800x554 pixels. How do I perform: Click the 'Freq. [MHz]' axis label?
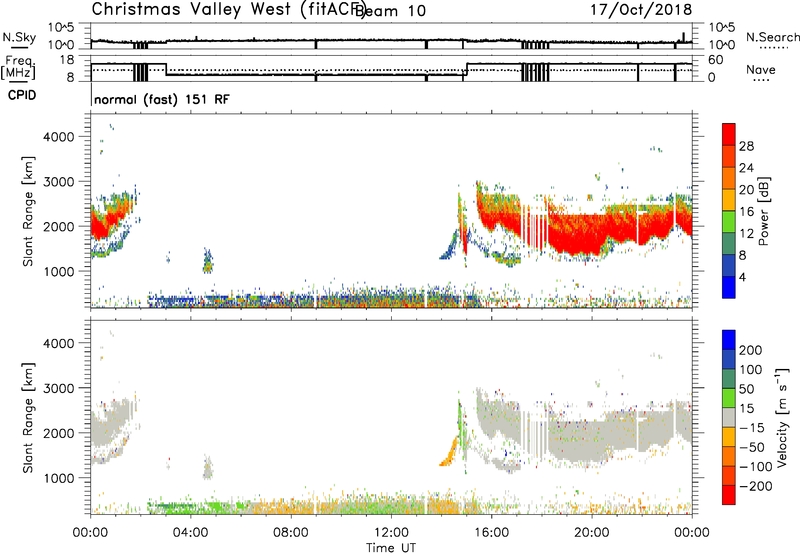click(18, 67)
